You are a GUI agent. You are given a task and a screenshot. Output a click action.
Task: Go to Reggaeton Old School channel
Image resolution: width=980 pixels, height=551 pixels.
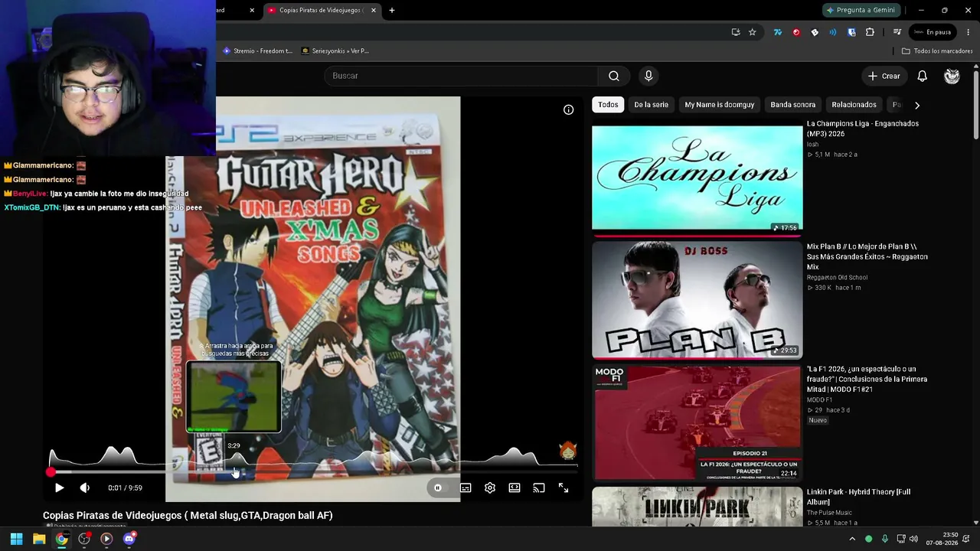tap(837, 278)
